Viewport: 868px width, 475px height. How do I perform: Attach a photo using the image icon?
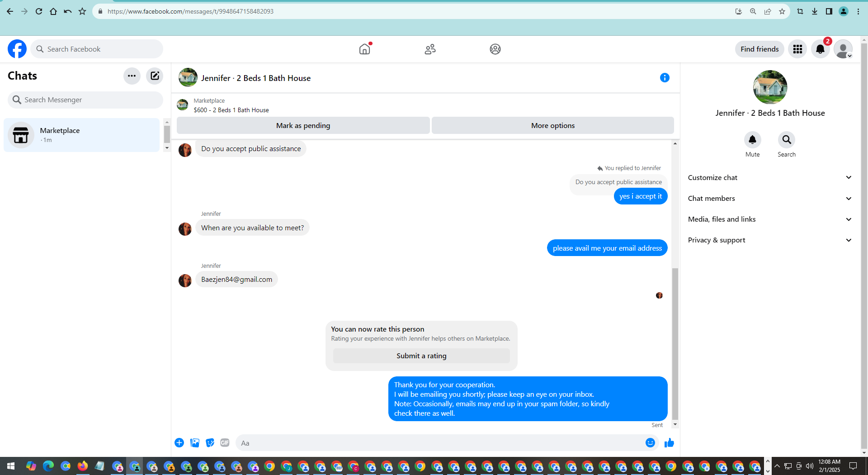click(x=195, y=443)
